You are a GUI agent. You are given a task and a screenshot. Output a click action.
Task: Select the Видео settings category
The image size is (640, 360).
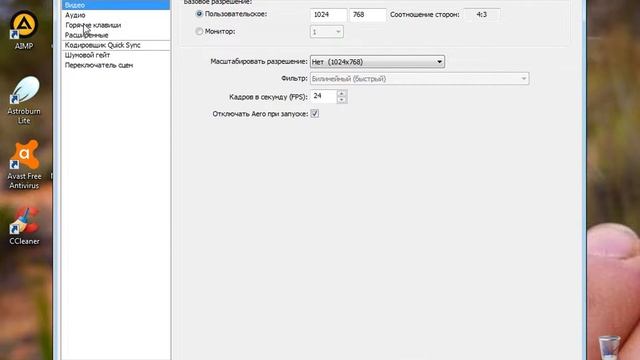pos(116,5)
